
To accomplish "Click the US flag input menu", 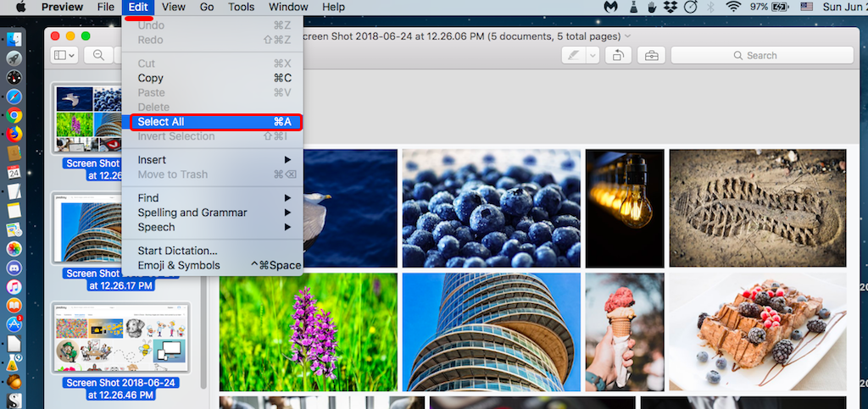I will [807, 7].
